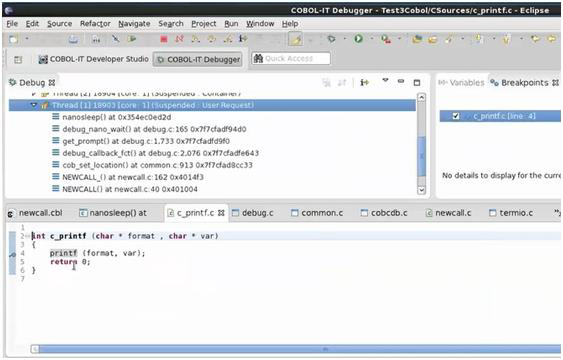The image size is (563, 360).
Task: Open the Help menu
Action: click(x=290, y=24)
